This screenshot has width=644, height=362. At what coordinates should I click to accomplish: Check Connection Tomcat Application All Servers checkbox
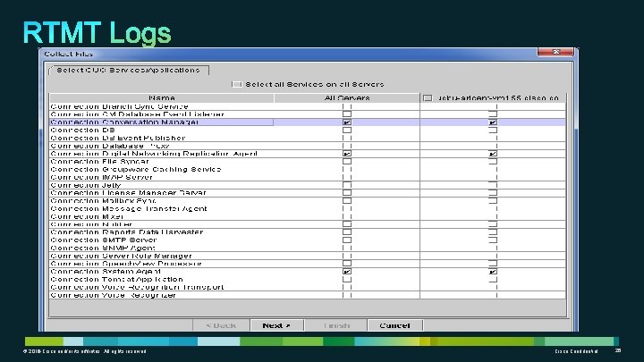(347, 279)
